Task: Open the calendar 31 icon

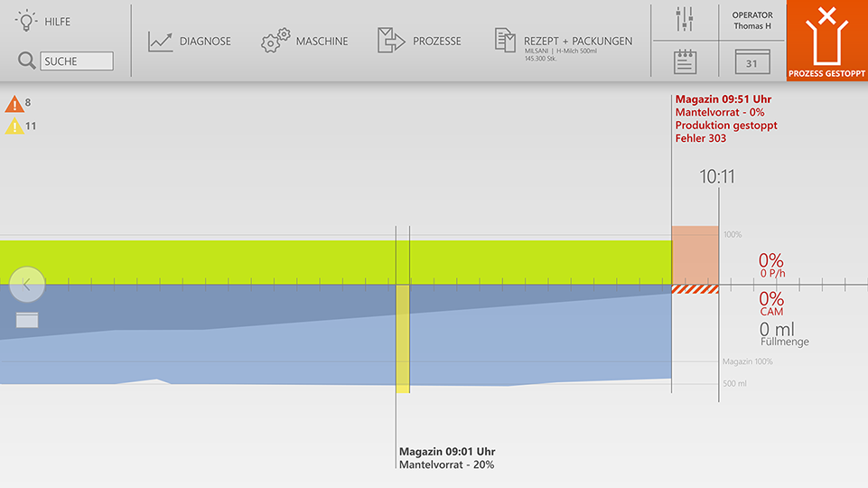Action: [x=751, y=61]
